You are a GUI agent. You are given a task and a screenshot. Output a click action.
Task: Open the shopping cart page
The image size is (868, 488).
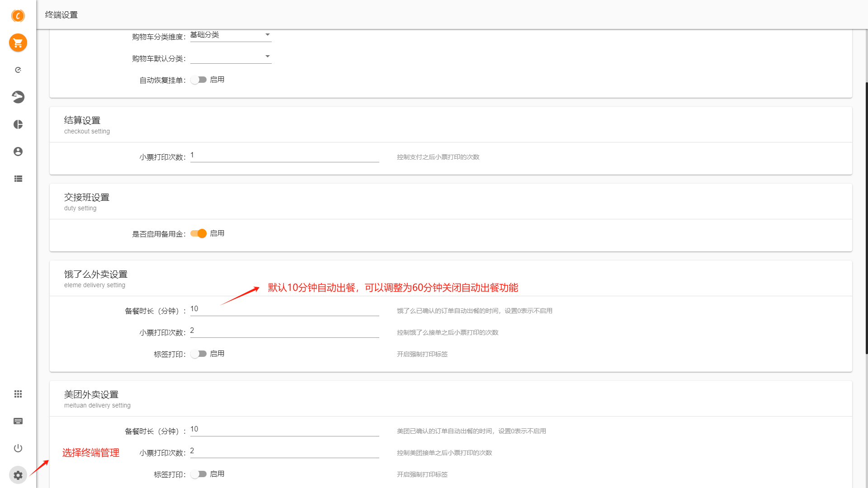tap(18, 43)
